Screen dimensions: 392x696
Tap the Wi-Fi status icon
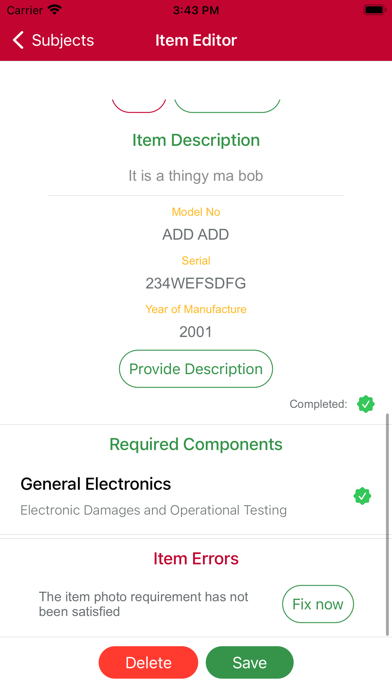click(x=55, y=10)
